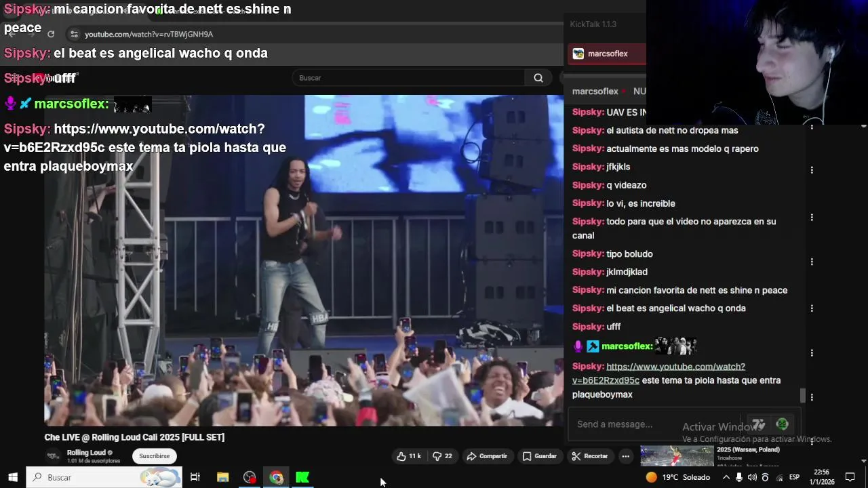
Task: Open the Rolling Loud channel name
Action: click(x=86, y=453)
